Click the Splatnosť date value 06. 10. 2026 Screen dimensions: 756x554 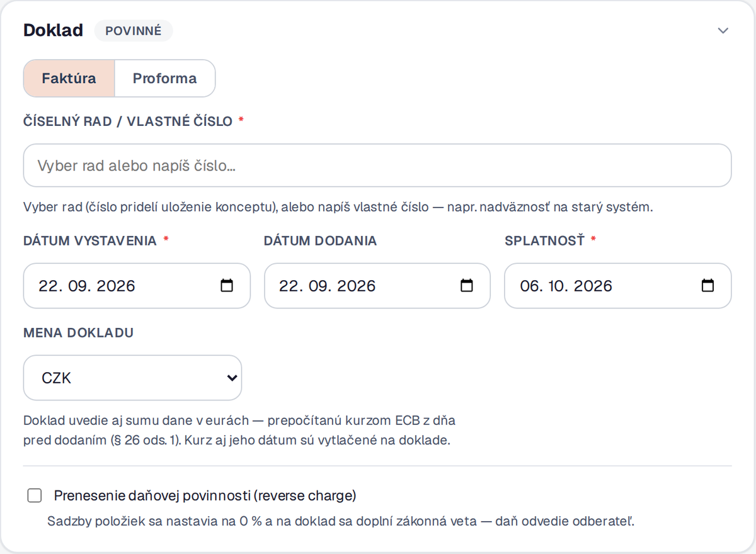566,286
